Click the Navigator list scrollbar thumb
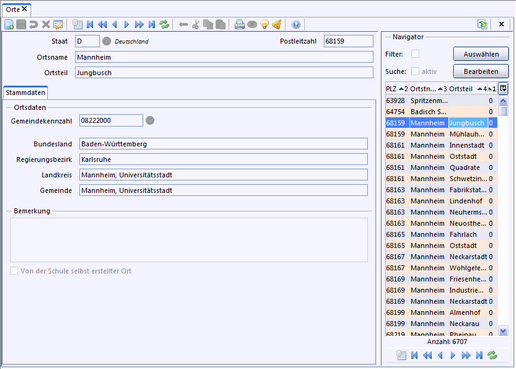Viewport: 516px width, 369px height. click(x=503, y=111)
